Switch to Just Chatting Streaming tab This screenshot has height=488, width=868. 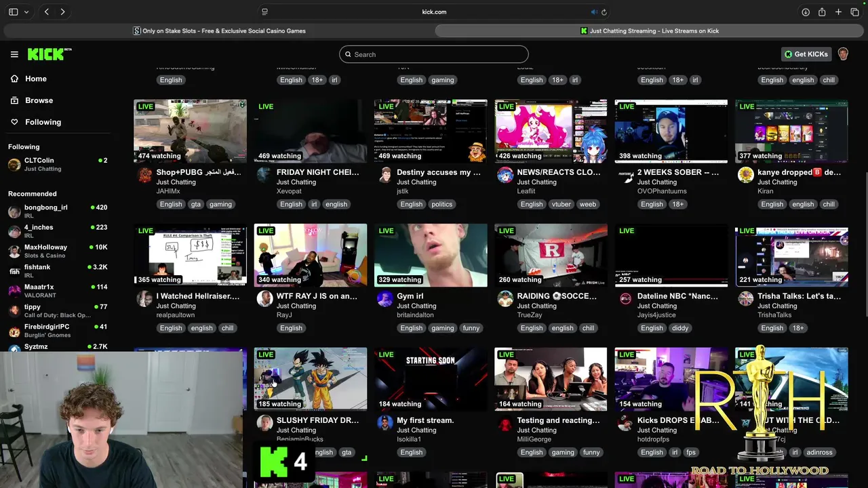coord(650,30)
